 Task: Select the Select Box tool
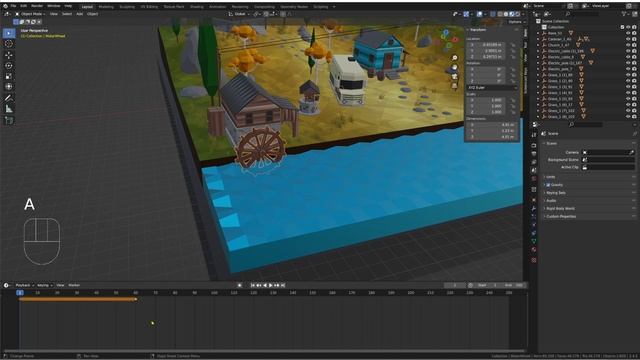click(9, 33)
